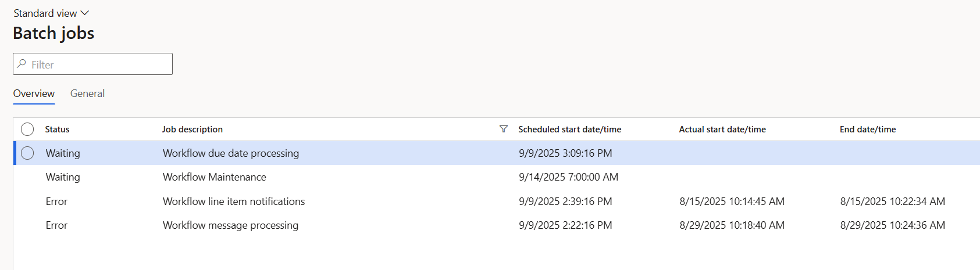Viewport: 980px width, 270px height.
Task: Select the Workflow Maintenance job row
Action: [214, 177]
